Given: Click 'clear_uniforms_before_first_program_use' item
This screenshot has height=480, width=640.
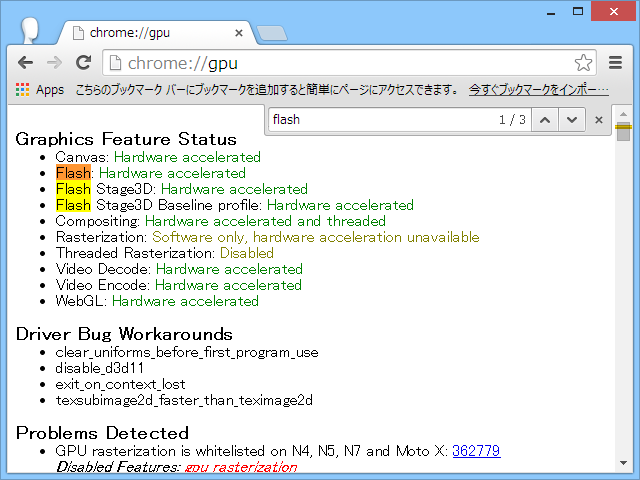Looking at the screenshot, I should [187, 353].
